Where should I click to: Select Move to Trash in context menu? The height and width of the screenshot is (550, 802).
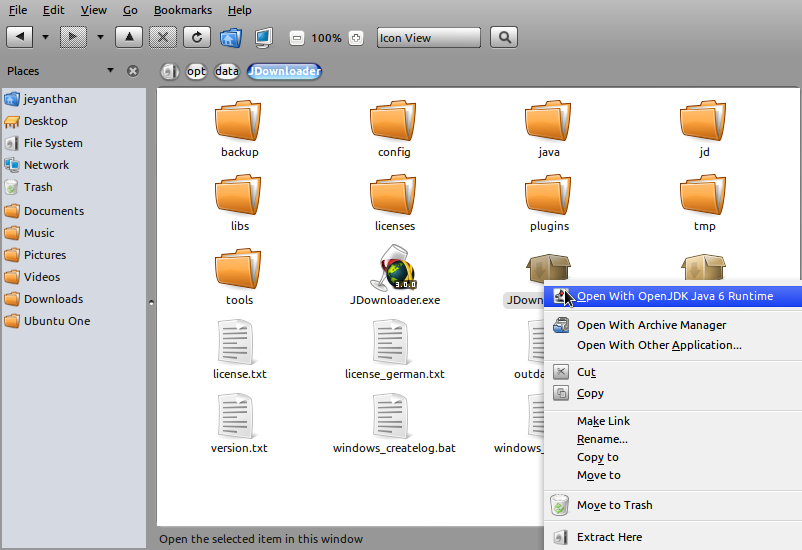click(x=614, y=505)
